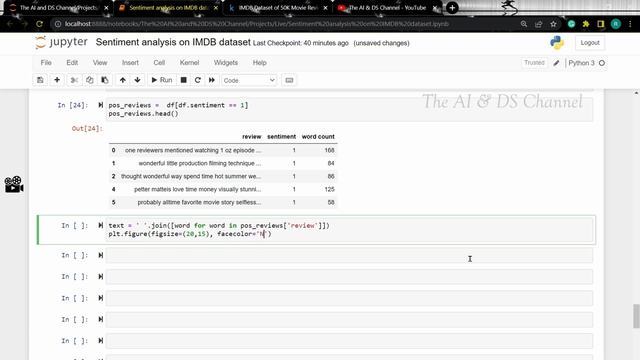Screen dimensions: 640x360
Task: Click the Last Checkpoint status text
Action: [301, 43]
